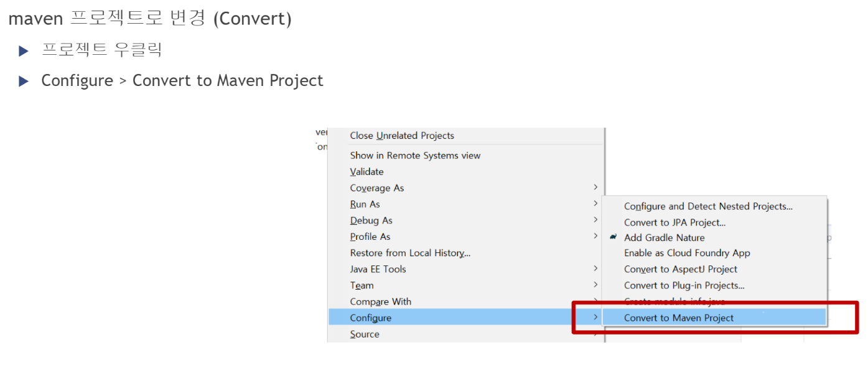Expand the Configure submenu arrow
The image size is (868, 385).
tap(595, 317)
